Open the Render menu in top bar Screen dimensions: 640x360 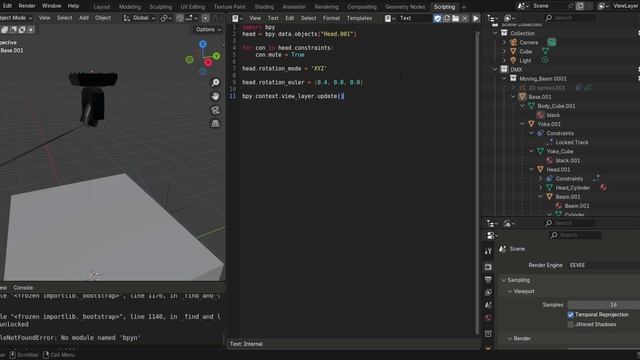pyautogui.click(x=27, y=6)
